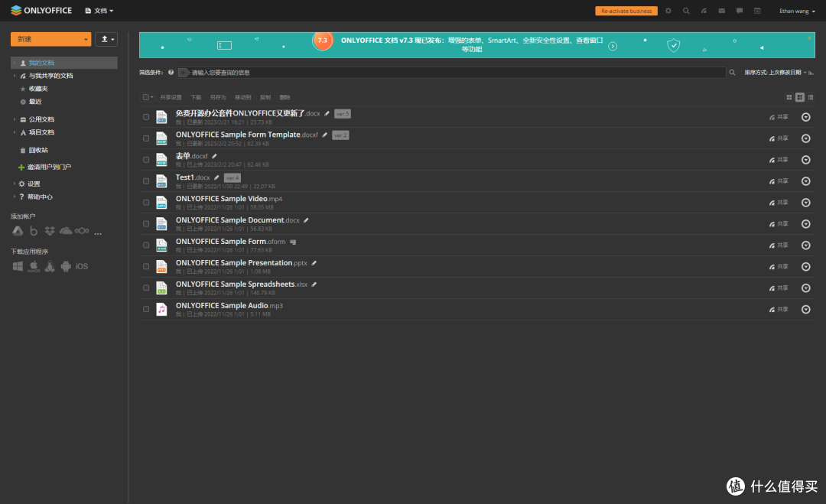Expand the 设置 section arrow
This screenshot has width=826, height=504.
coord(15,184)
